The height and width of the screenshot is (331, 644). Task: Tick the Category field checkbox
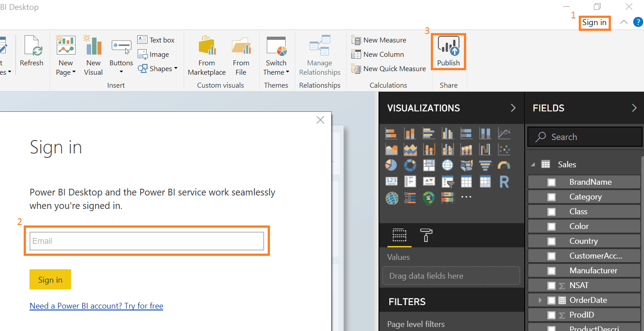click(551, 197)
